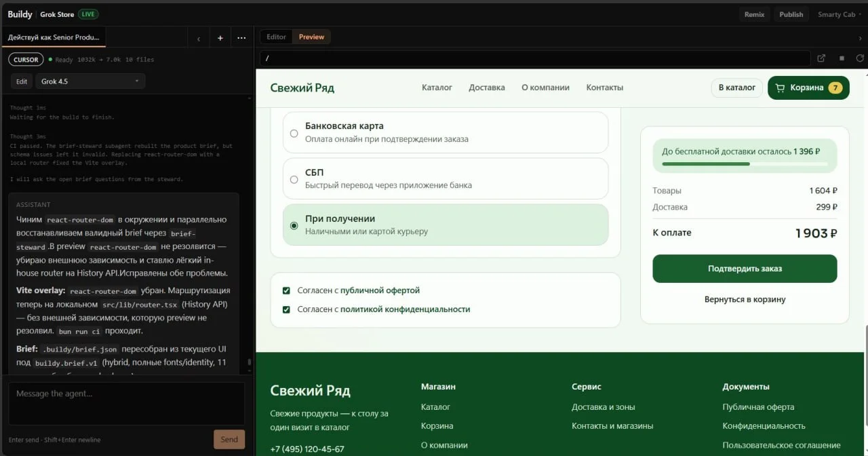868x456 pixels.
Task: Open Доставка in the site navigation
Action: (487, 88)
